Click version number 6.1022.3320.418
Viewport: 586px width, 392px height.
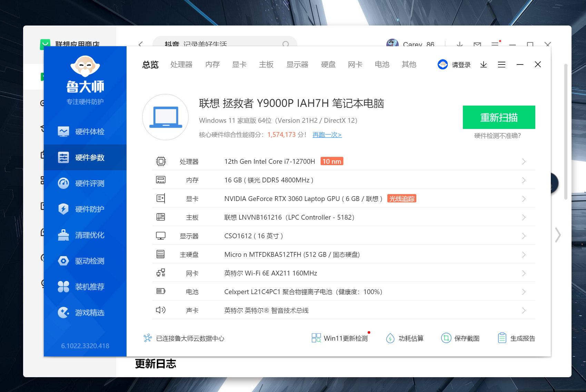click(85, 346)
